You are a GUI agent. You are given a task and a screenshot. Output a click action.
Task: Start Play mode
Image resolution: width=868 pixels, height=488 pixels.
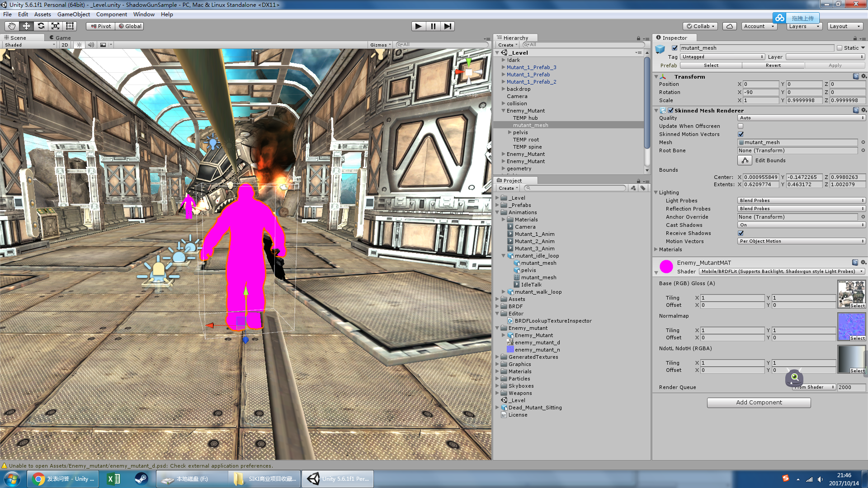pos(419,26)
